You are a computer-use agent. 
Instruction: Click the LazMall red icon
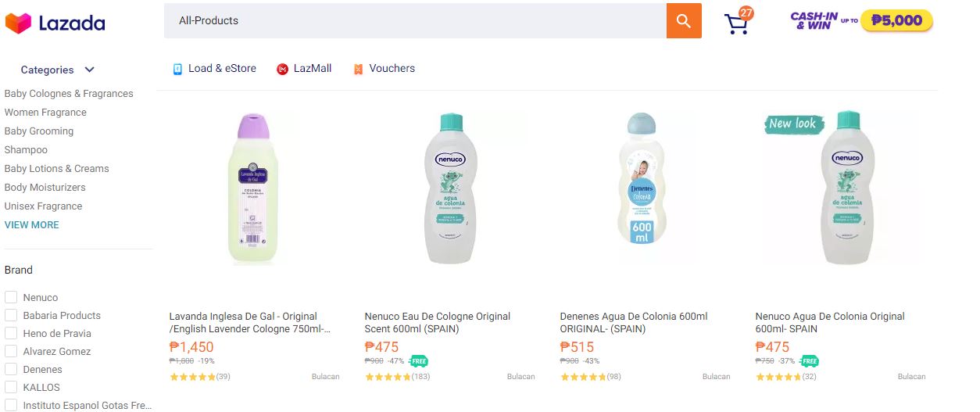point(283,69)
